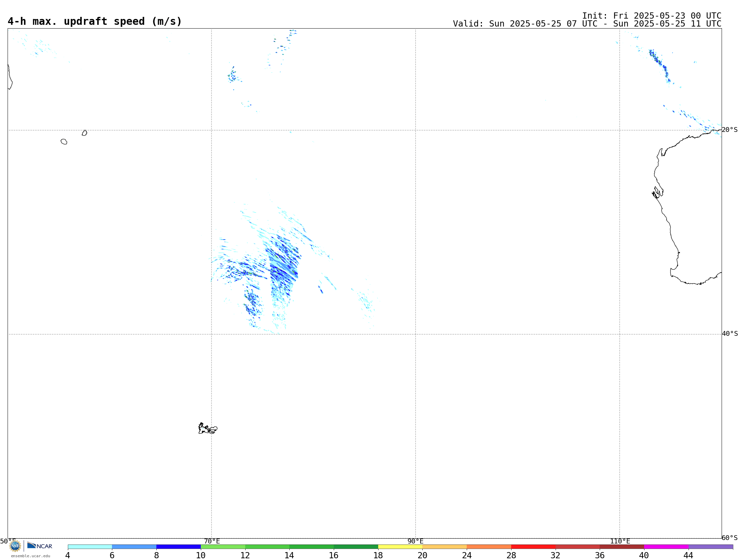Click the Mauritius island outline
This screenshot has width=744, height=560.
coord(84,133)
